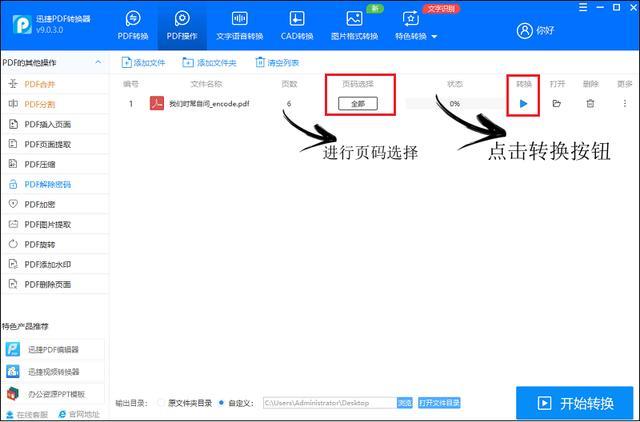Image resolution: width=640 pixels, height=422 pixels.
Task: Click 打开文件目录 button
Action: [439, 403]
